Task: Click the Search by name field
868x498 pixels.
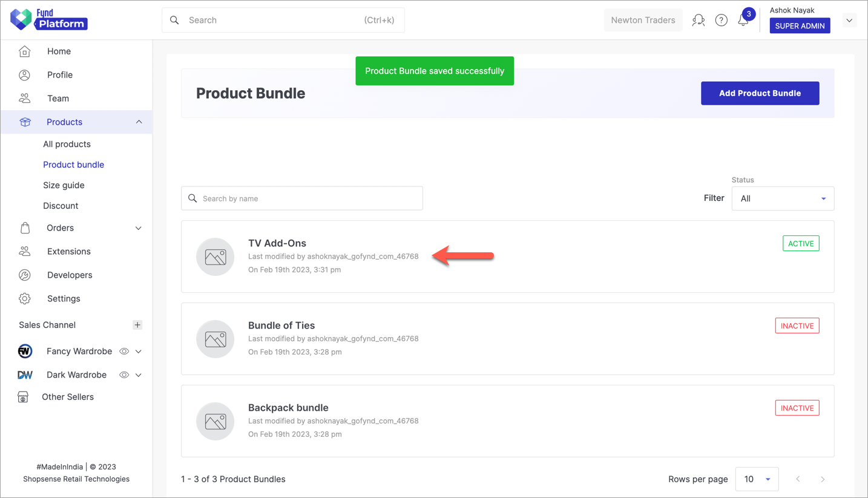Action: [302, 198]
